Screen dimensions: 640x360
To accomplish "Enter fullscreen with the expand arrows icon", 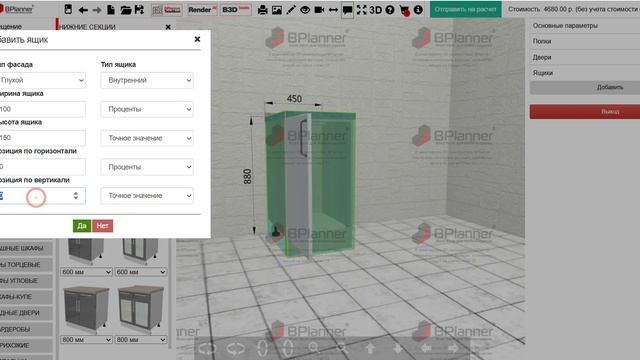I will tap(362, 10).
